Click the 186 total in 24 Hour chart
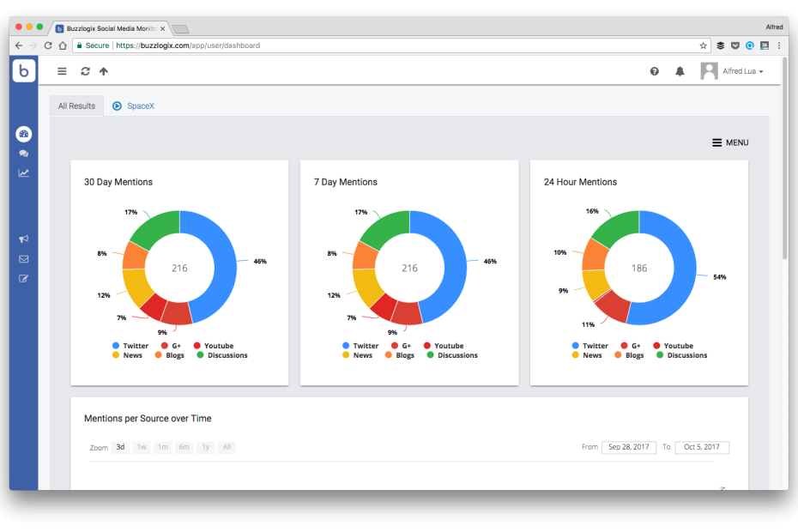This screenshot has width=798, height=532. pos(639,268)
